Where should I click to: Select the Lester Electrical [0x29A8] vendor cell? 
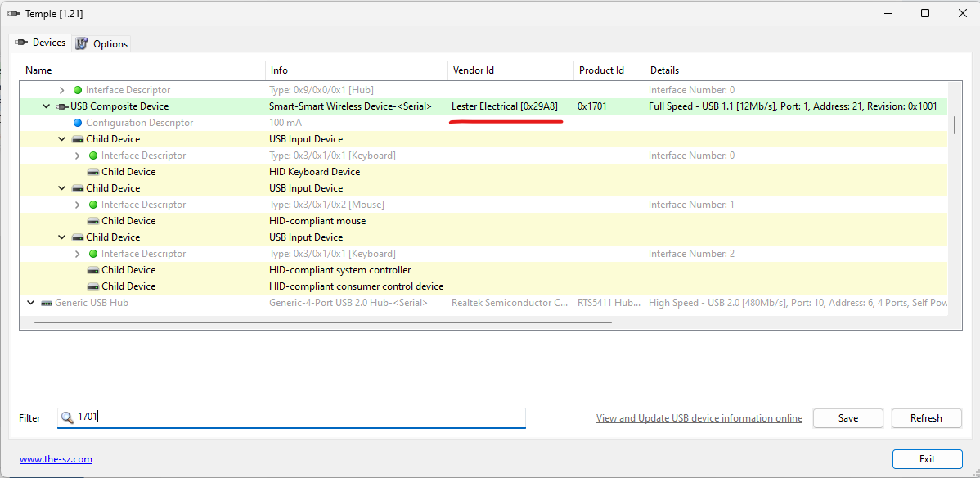505,106
